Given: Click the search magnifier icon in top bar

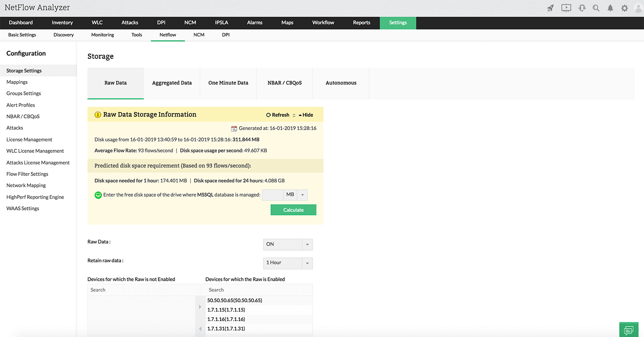Looking at the screenshot, I should click(596, 7).
